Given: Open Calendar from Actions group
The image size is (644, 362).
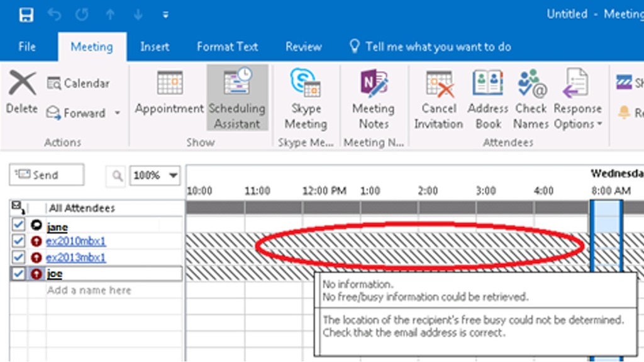Looking at the screenshot, I should click(78, 84).
